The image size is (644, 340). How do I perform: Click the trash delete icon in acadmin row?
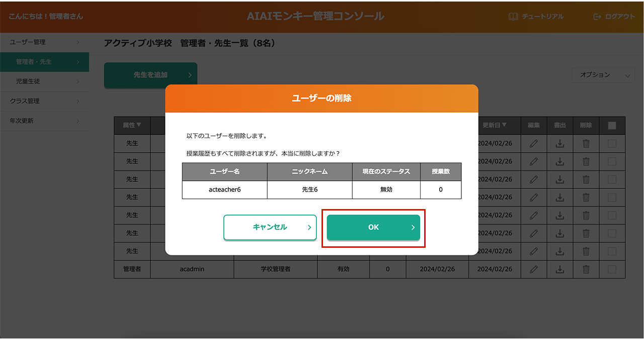(586, 269)
